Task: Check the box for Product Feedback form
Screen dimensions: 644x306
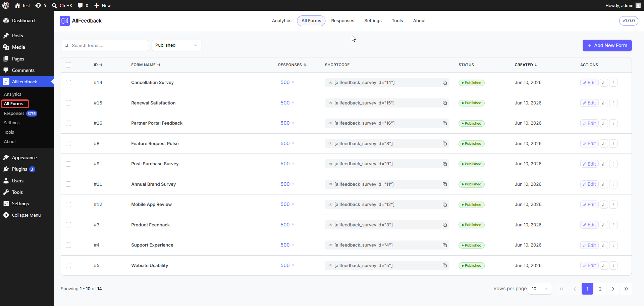Action: 68,225
